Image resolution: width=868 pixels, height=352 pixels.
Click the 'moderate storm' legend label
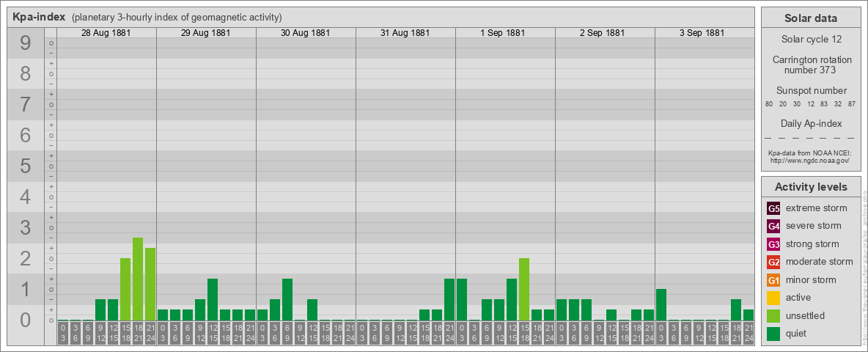coord(820,262)
